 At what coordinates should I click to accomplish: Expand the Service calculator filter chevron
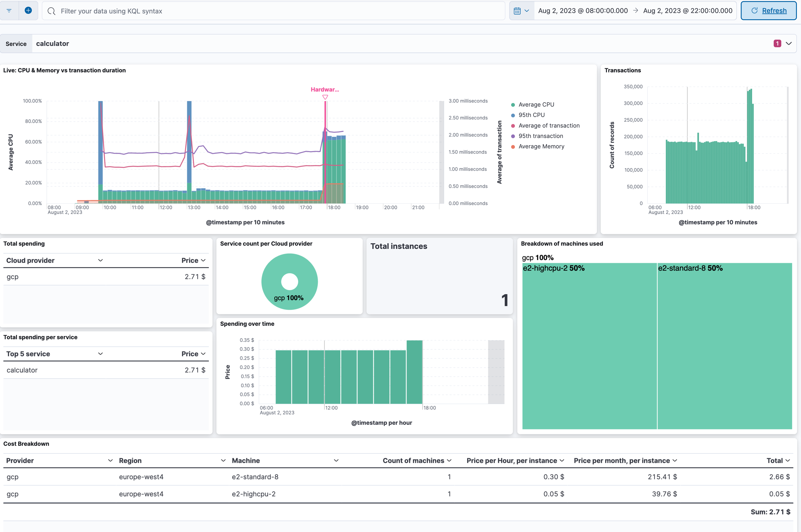tap(789, 43)
